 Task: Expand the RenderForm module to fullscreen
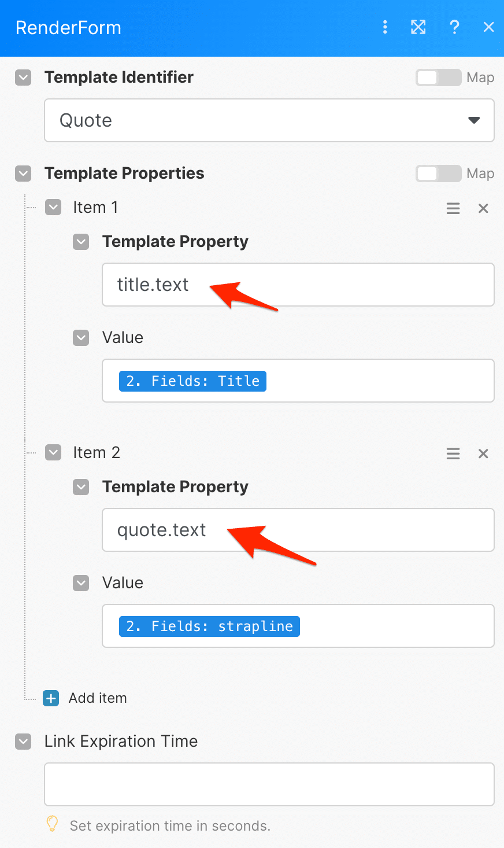coord(418,27)
